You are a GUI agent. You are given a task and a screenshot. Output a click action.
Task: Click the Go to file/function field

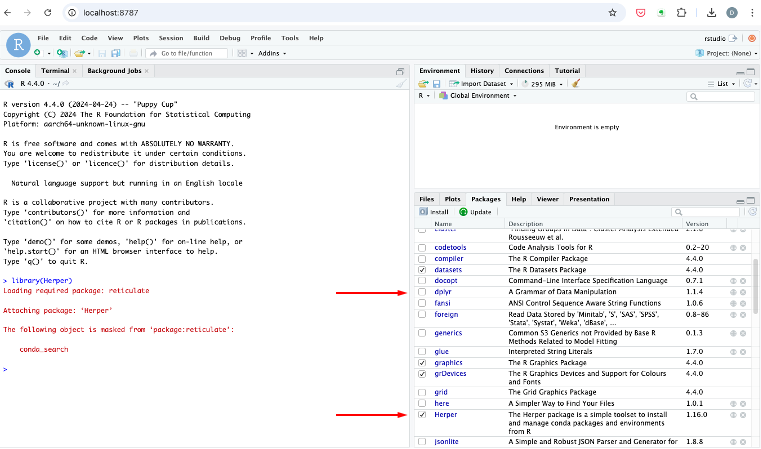click(187, 53)
